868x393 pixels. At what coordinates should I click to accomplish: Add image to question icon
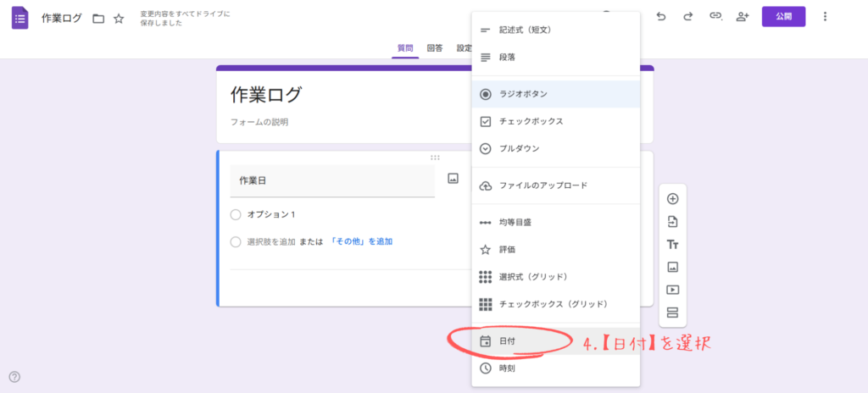pyautogui.click(x=453, y=178)
